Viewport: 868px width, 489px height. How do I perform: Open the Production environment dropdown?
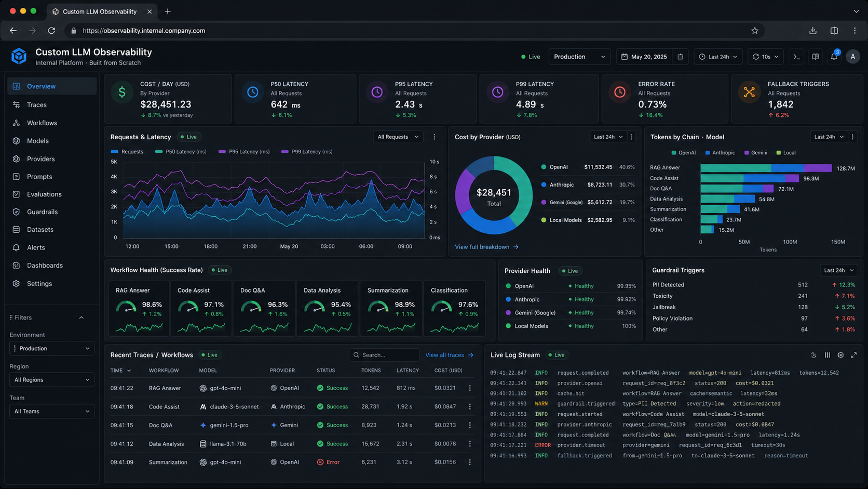pyautogui.click(x=579, y=56)
